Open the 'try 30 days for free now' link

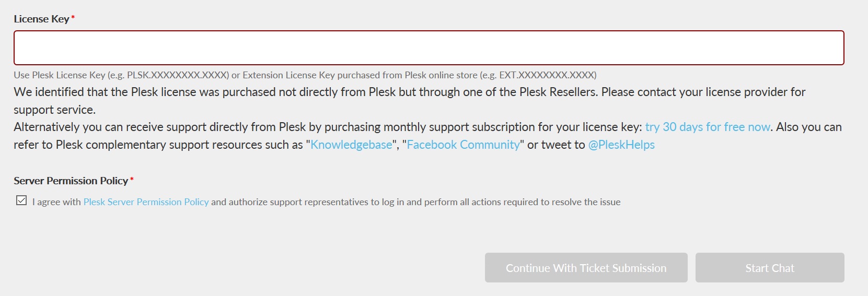coord(707,127)
